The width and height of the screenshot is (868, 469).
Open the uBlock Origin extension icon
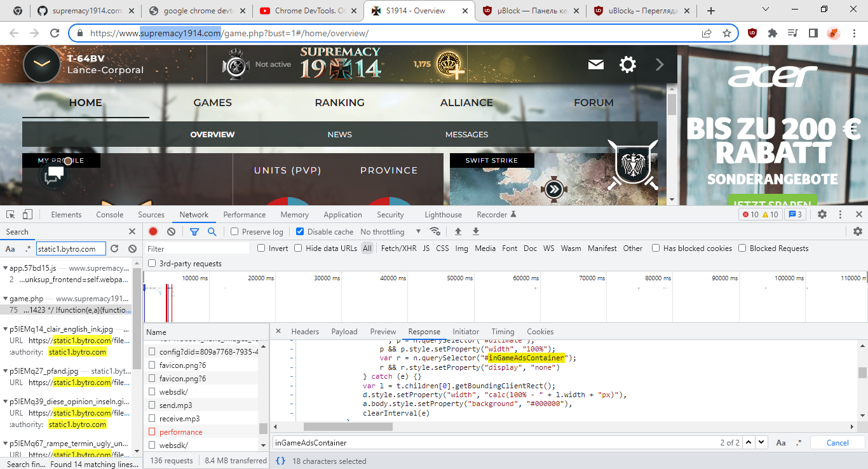pyautogui.click(x=753, y=32)
